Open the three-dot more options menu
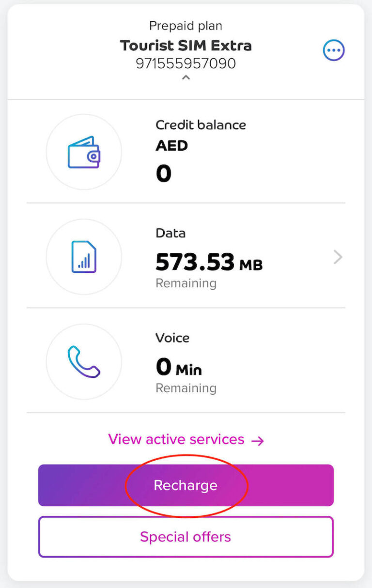Viewport: 372px width, 588px height. click(x=334, y=50)
